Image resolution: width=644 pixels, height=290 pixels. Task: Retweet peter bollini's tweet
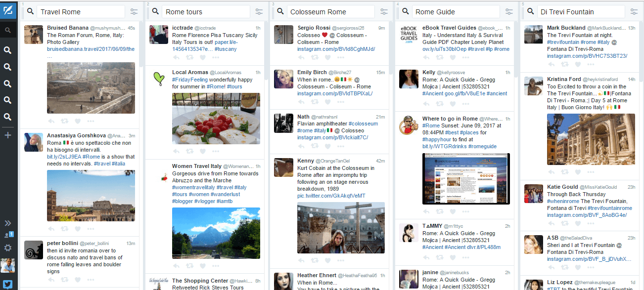64,280
